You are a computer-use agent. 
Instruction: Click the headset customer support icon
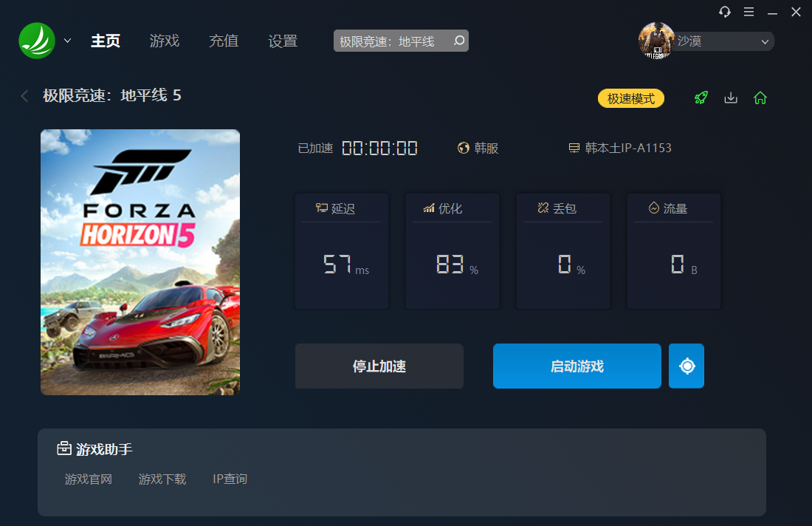(725, 12)
